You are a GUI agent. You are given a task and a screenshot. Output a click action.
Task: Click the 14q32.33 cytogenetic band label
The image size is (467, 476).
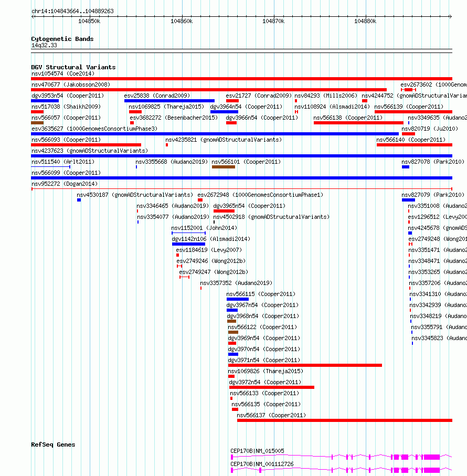coord(44,46)
